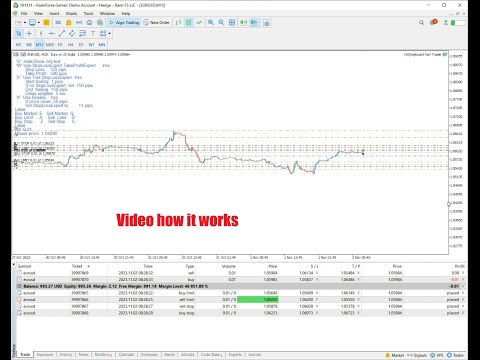Click the toolbar icon left of the yellow lock
The width and height of the screenshot is (480, 360).
58,23
